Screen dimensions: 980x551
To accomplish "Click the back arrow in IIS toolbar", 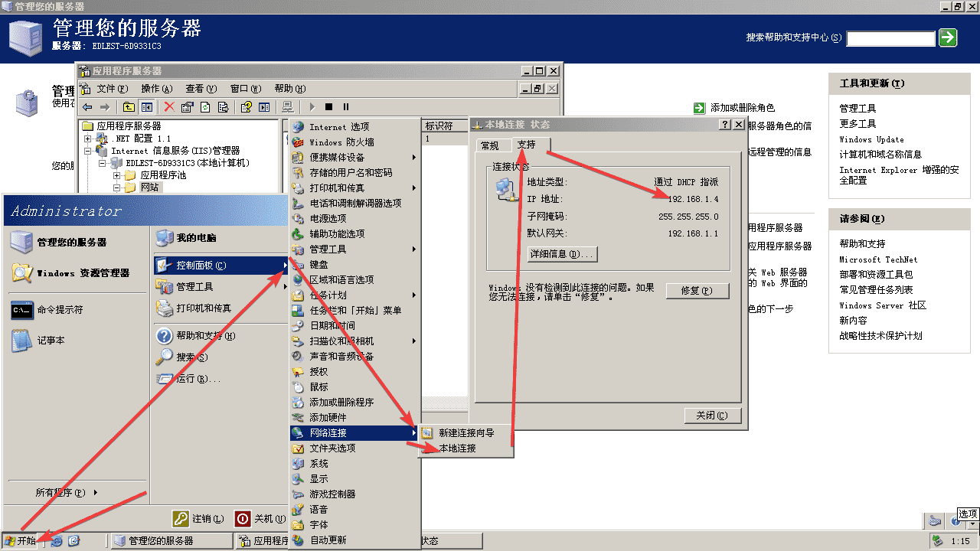I will [x=87, y=107].
